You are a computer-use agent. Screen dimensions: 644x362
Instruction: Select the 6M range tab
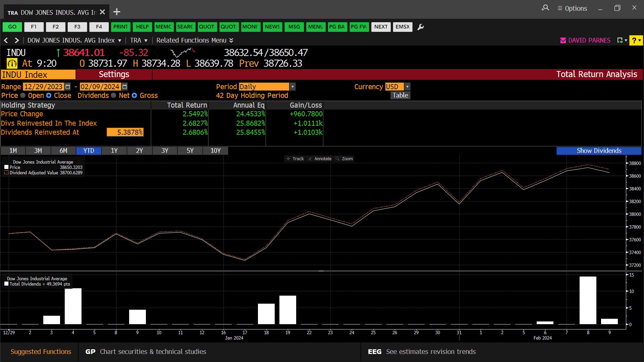click(x=63, y=151)
